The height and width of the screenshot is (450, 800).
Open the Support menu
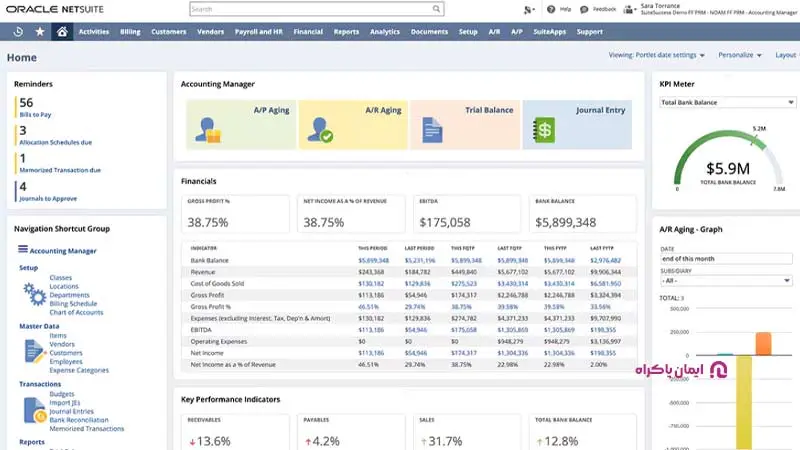(x=590, y=32)
